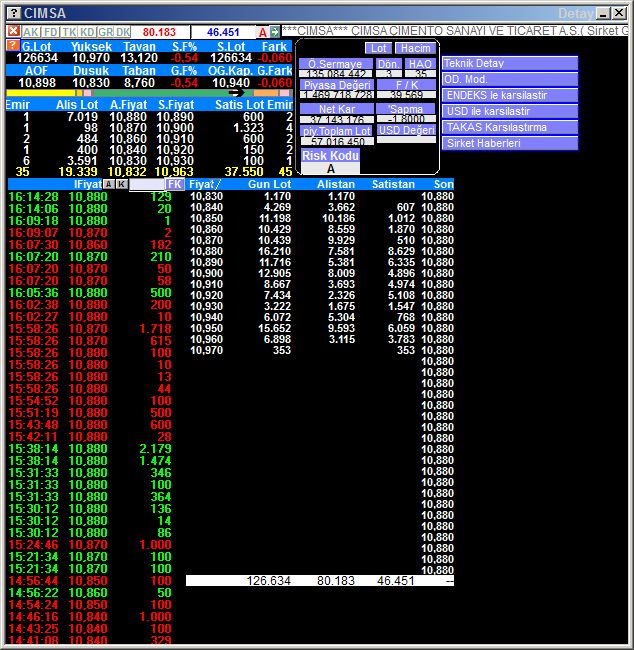Open Sirket Haberleri
The image size is (634, 650).
click(x=510, y=143)
